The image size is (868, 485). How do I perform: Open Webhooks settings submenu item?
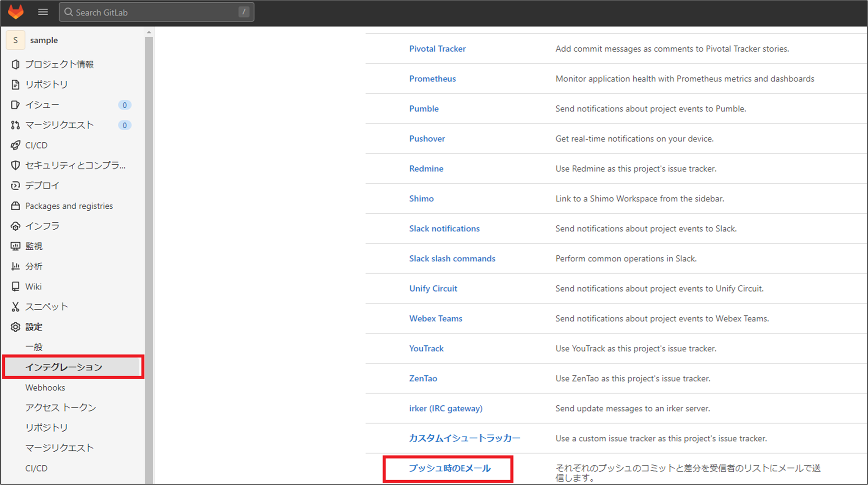[45, 387]
